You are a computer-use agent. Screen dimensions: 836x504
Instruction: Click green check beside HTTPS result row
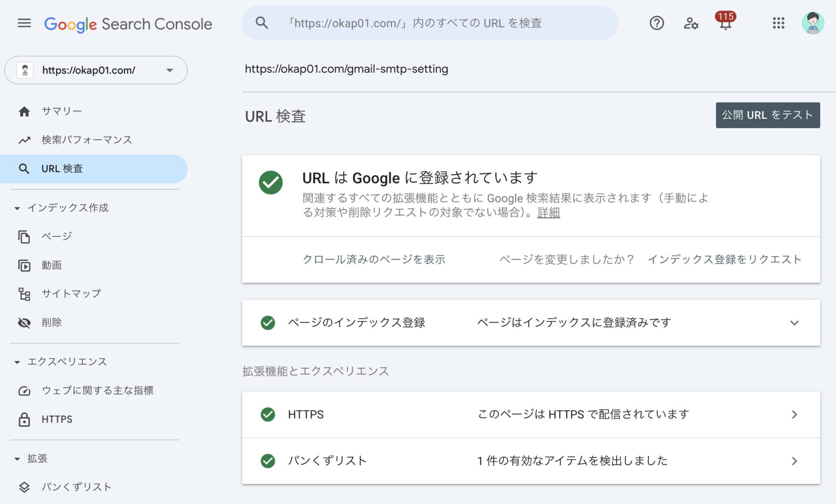(268, 414)
